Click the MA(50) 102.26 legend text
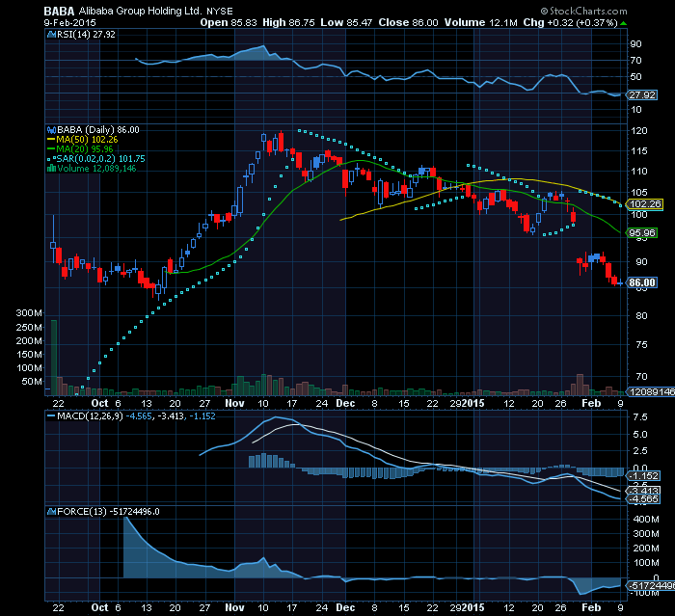Image resolution: width=675 pixels, height=616 pixels. [x=87, y=140]
